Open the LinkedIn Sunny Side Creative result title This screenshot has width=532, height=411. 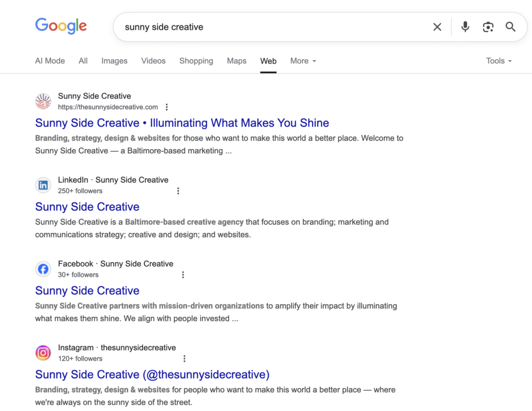[87, 207]
